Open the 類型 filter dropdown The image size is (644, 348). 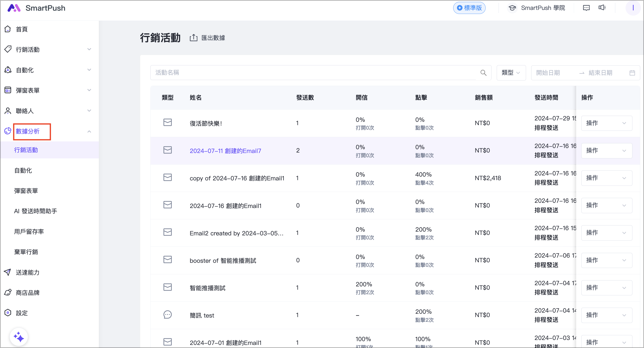click(x=511, y=73)
